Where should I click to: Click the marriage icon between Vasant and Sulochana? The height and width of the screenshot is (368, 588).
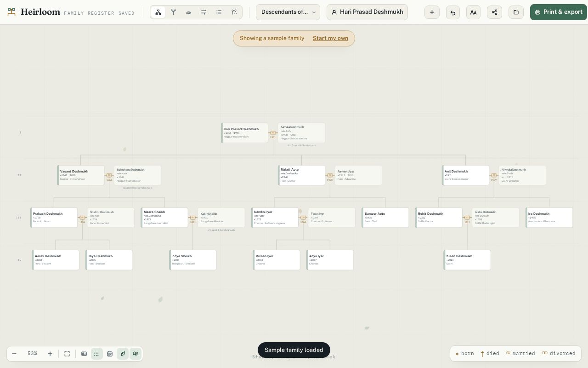[x=109, y=175]
